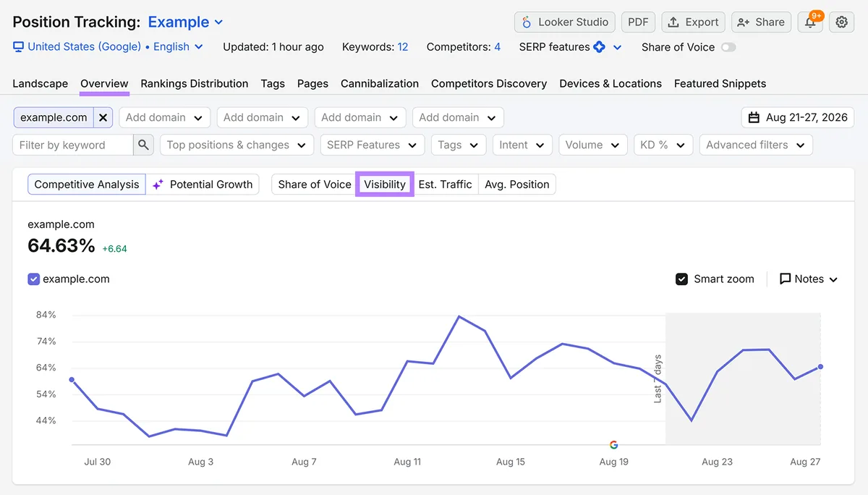Switch to the Landscape tab
This screenshot has height=495, width=868.
(x=41, y=83)
